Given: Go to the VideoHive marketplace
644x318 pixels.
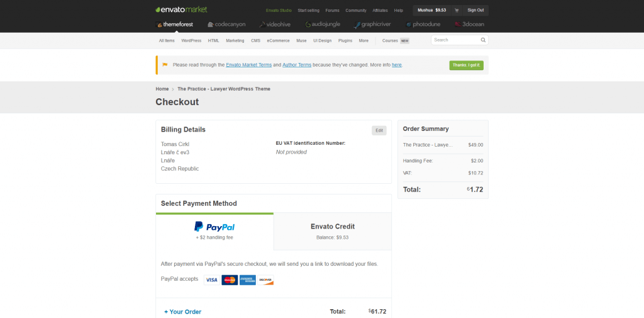Looking at the screenshot, I should (x=275, y=25).
